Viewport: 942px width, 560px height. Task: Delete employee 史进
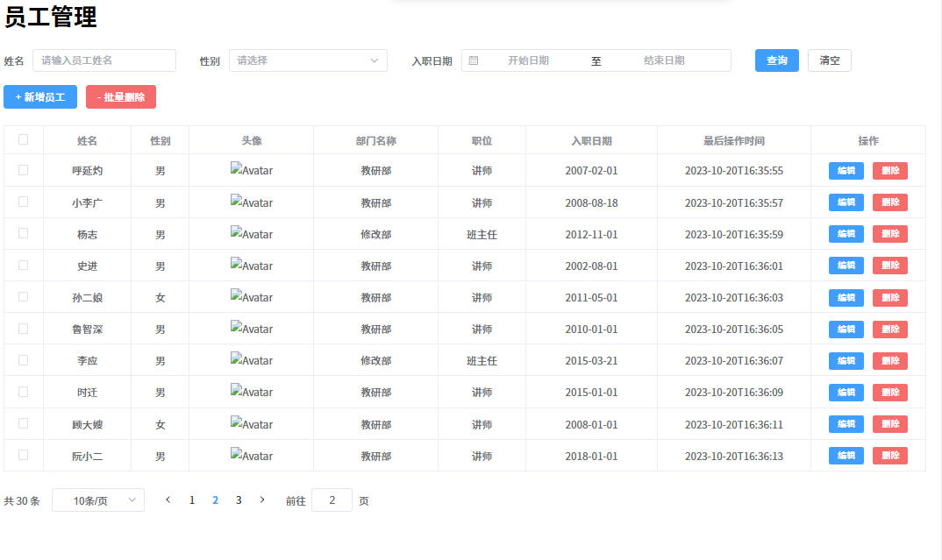tap(889, 266)
